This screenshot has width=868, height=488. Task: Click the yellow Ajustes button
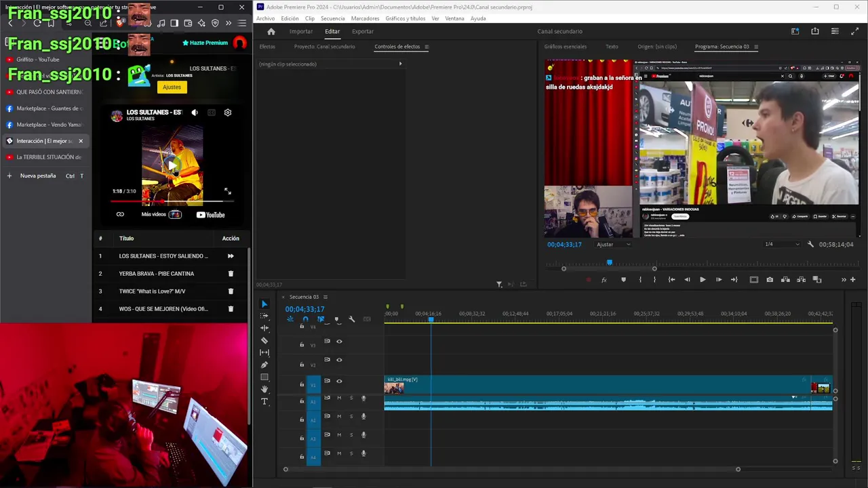pos(172,87)
